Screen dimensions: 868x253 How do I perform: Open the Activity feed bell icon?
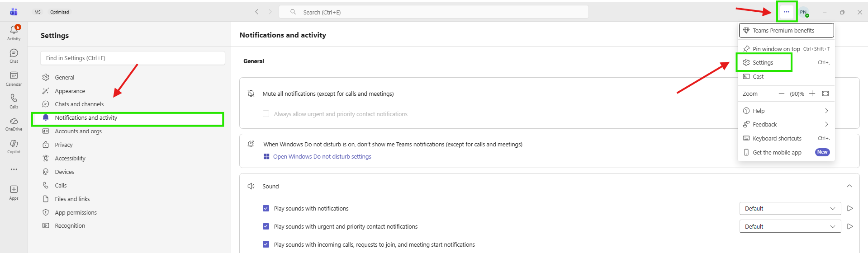[14, 30]
